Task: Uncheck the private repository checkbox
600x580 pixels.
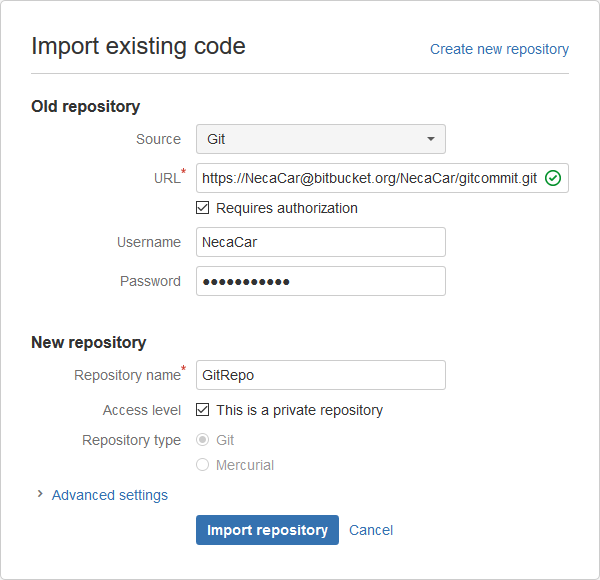Action: (x=203, y=410)
